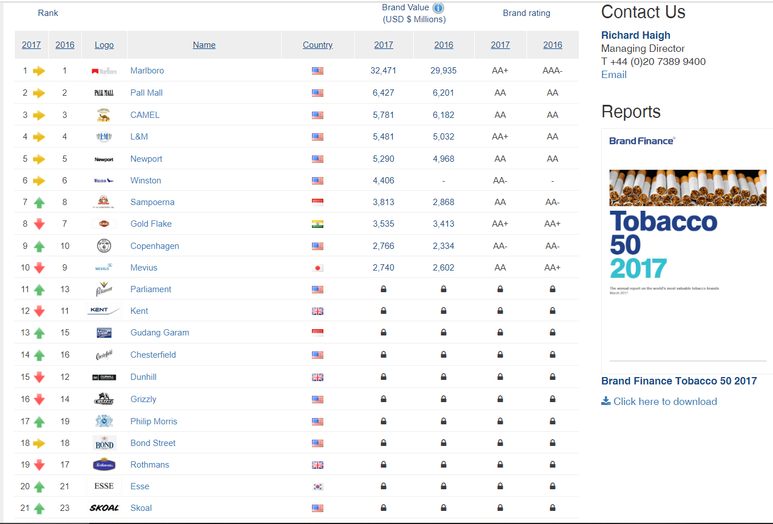Viewport: 773px width, 524px height.
Task: Click the Grizzly bear logo
Action: pyautogui.click(x=104, y=399)
